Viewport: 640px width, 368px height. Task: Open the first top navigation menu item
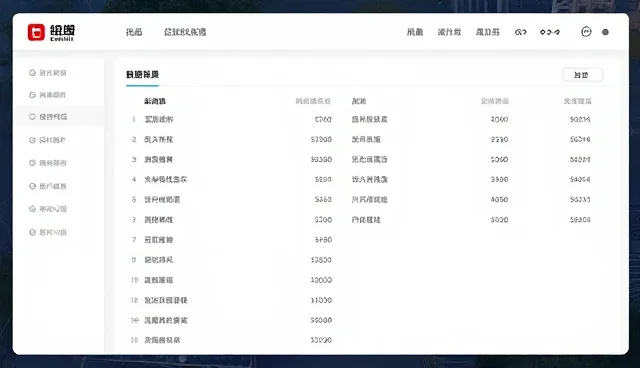(x=134, y=32)
